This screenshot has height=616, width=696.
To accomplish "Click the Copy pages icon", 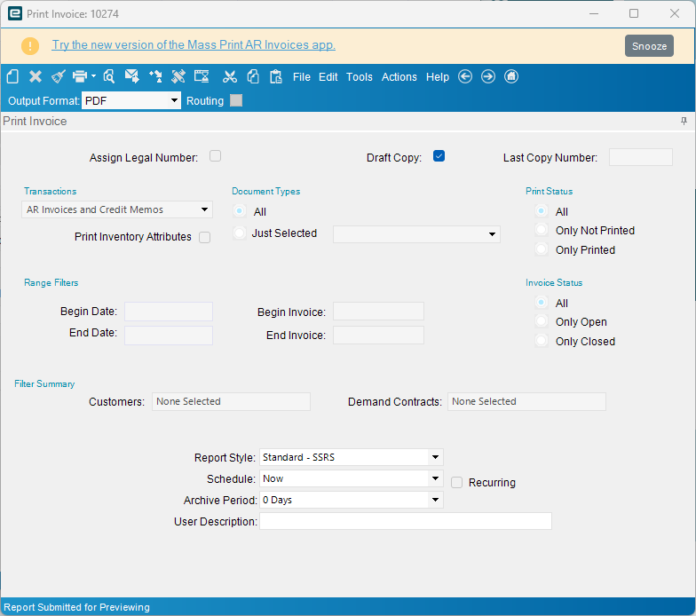I will click(x=253, y=76).
